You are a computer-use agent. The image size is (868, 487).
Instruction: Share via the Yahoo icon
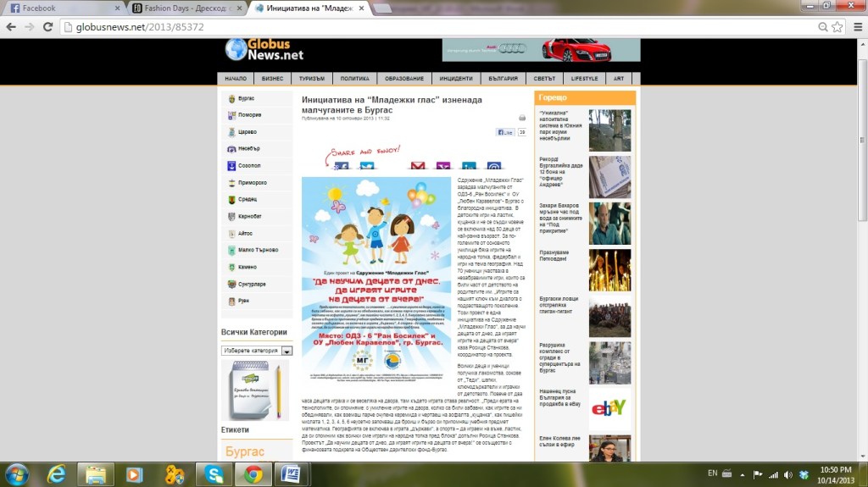443,167
